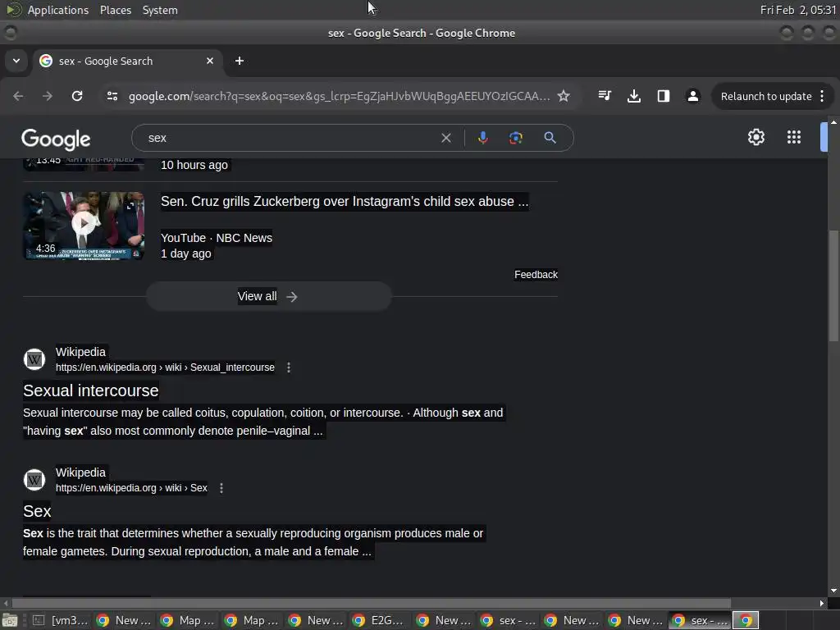This screenshot has width=840, height=630.
Task: Click the clock Fri Feb 2, 05:31
Action: pyautogui.click(x=797, y=10)
